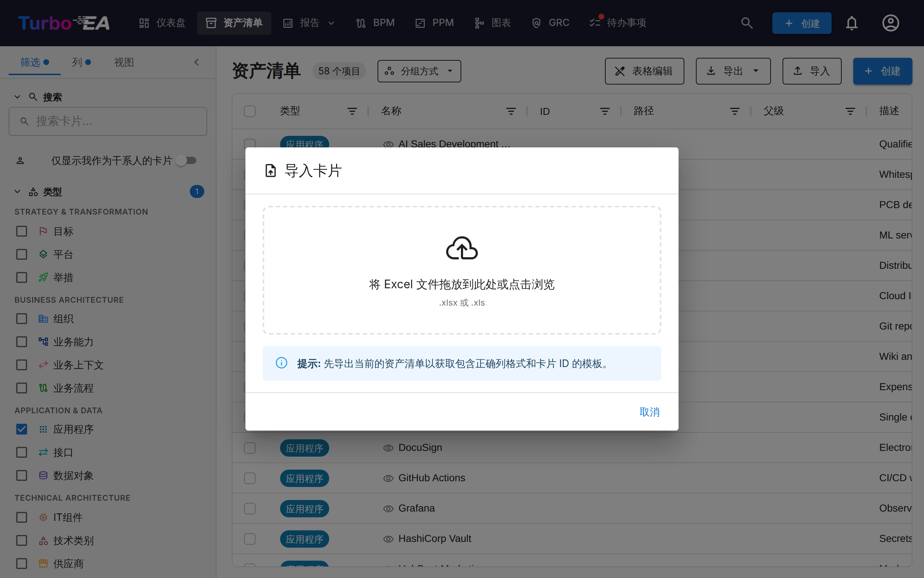The image size is (924, 578).
Task: Click the blue 创建 button in top bar
Action: 801,23
